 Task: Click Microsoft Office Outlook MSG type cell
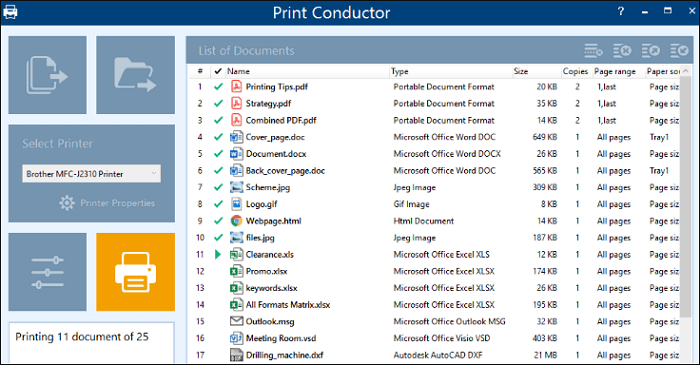[449, 321]
